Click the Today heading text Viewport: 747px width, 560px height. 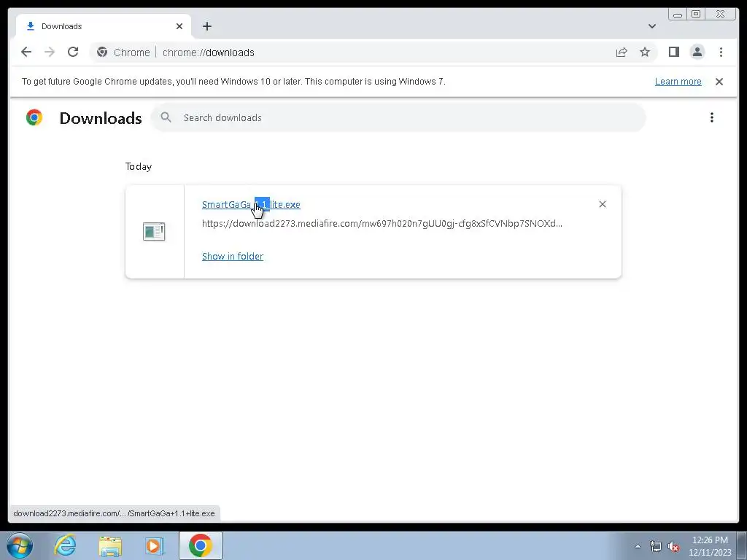click(139, 167)
